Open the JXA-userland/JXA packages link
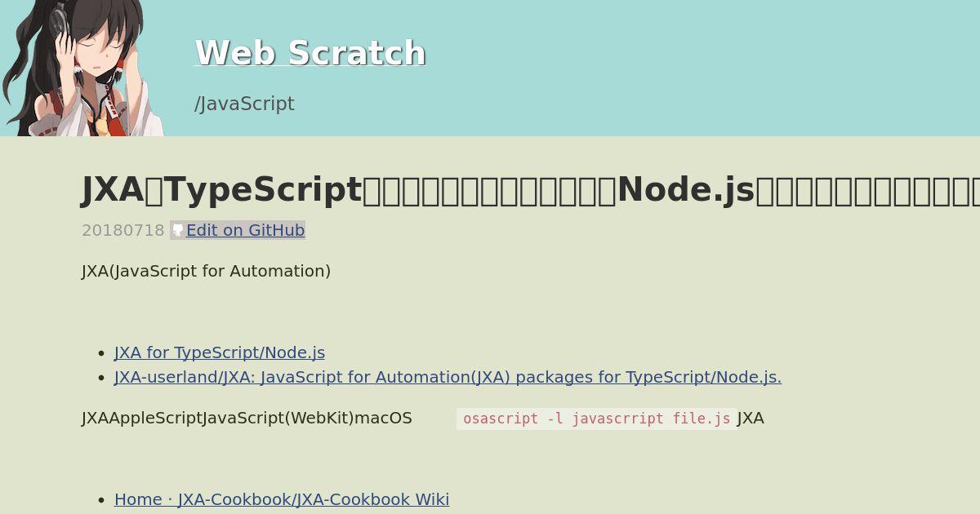Screen dimensions: 980x514 (448, 377)
